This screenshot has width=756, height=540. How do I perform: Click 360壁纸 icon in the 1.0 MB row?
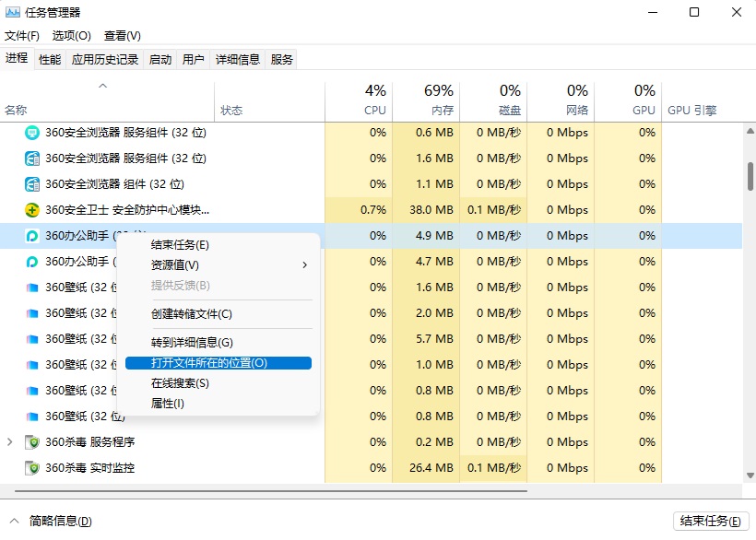coord(32,365)
